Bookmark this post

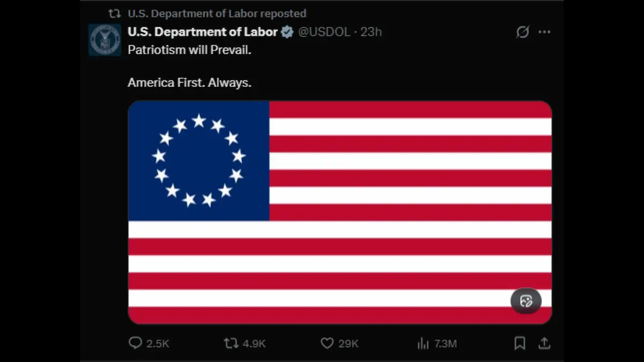pos(519,343)
